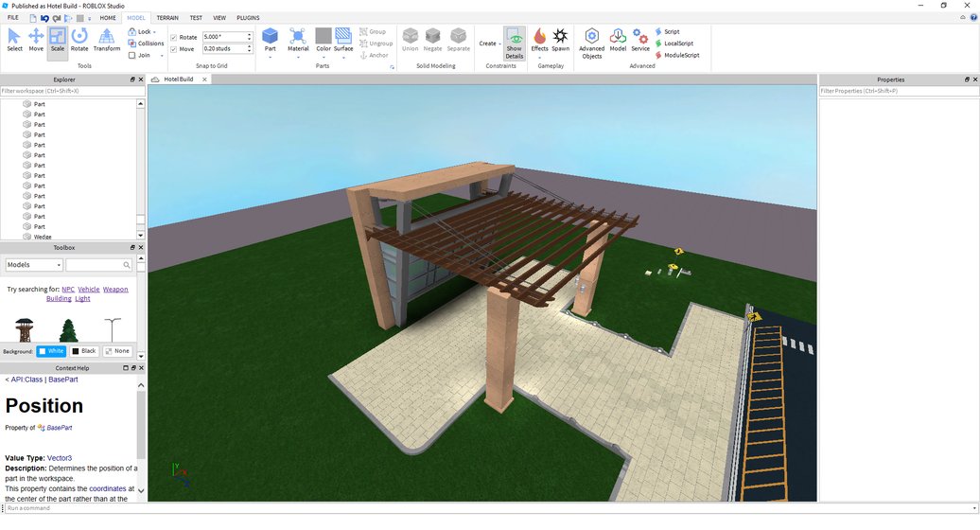This screenshot has width=980, height=530.
Task: Open the FILE menu
Action: tap(13, 17)
